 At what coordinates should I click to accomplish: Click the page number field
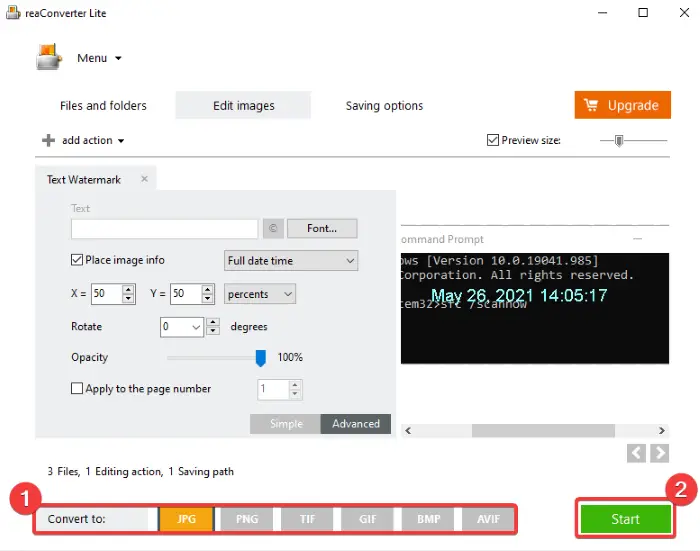[x=273, y=389]
